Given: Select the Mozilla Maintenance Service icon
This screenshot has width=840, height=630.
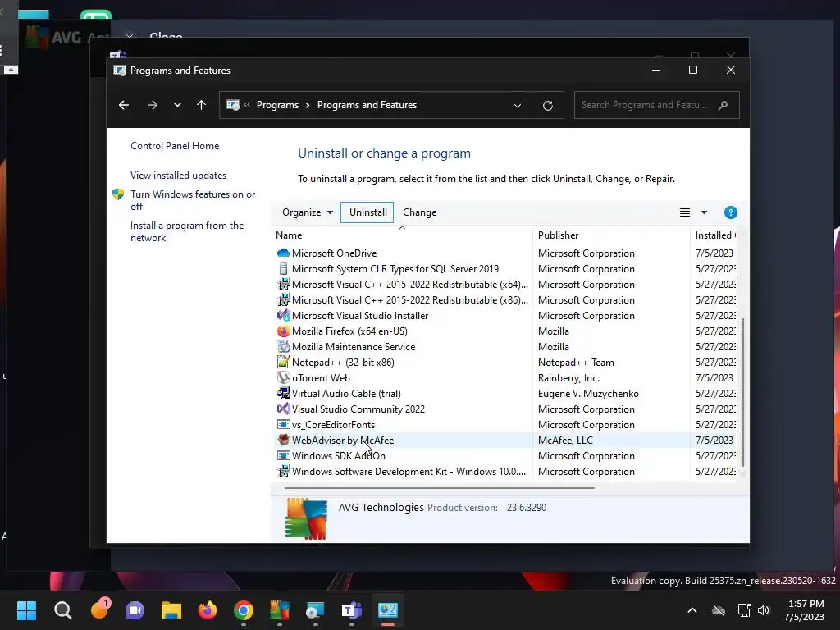Looking at the screenshot, I should [283, 347].
